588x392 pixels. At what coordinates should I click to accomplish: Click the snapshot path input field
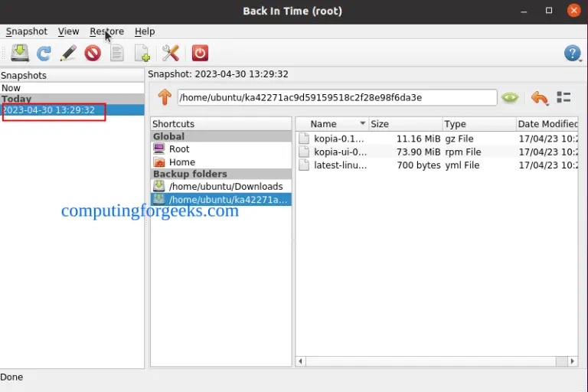pos(337,97)
